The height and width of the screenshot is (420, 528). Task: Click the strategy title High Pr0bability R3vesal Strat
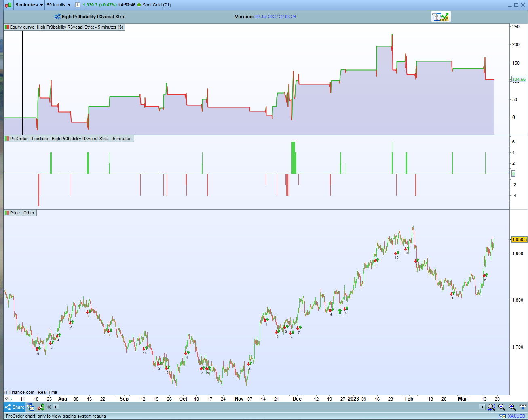94,17
